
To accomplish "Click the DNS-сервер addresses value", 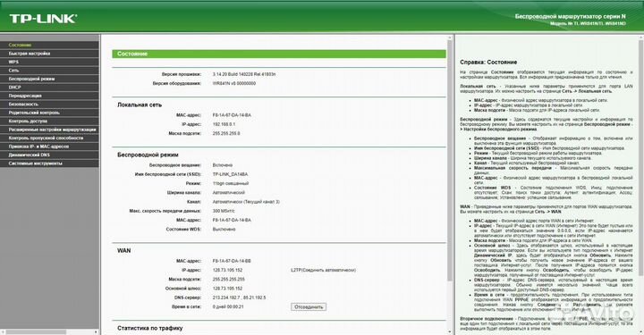I will coord(239,297).
